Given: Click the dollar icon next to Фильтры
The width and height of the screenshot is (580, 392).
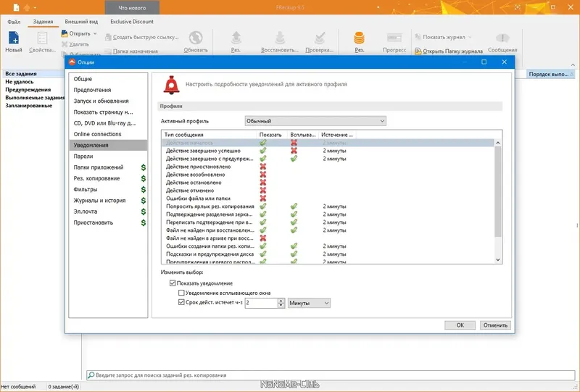Looking at the screenshot, I should pos(144,189).
